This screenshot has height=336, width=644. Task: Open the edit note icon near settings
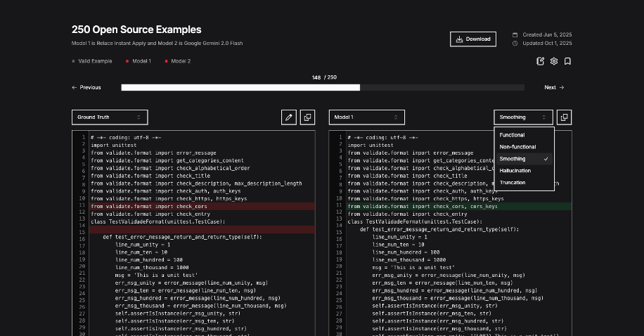click(541, 61)
